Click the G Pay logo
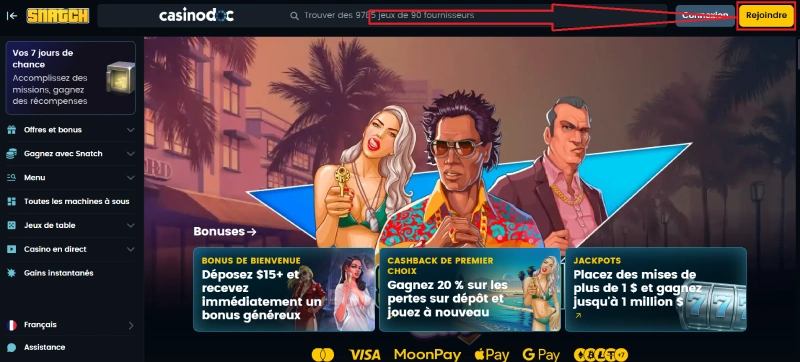This screenshot has height=362, width=800. (541, 355)
